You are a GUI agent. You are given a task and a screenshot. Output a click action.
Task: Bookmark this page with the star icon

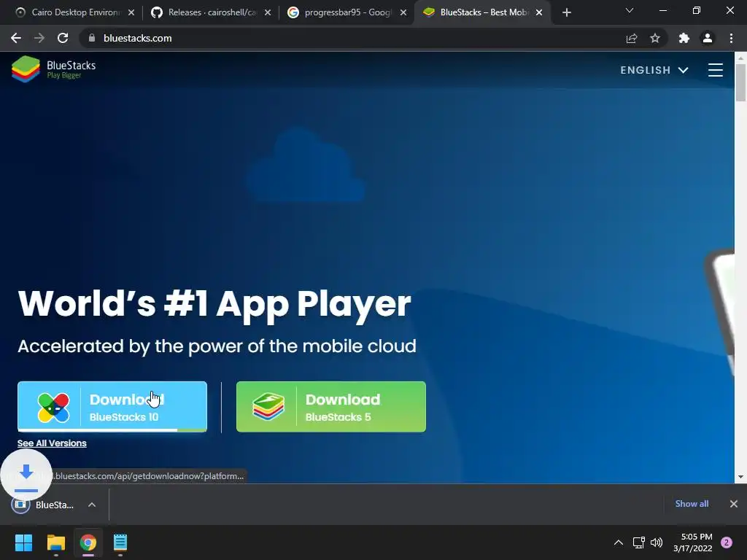click(655, 38)
